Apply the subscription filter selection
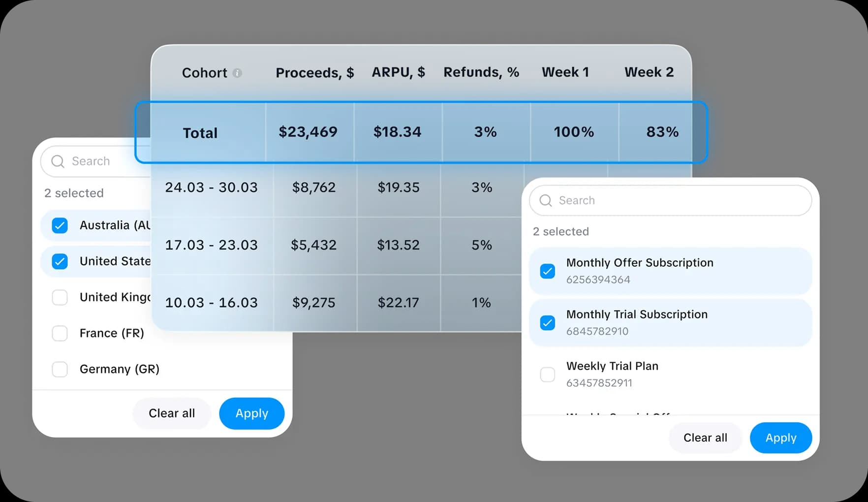Image resolution: width=868 pixels, height=502 pixels. point(780,438)
